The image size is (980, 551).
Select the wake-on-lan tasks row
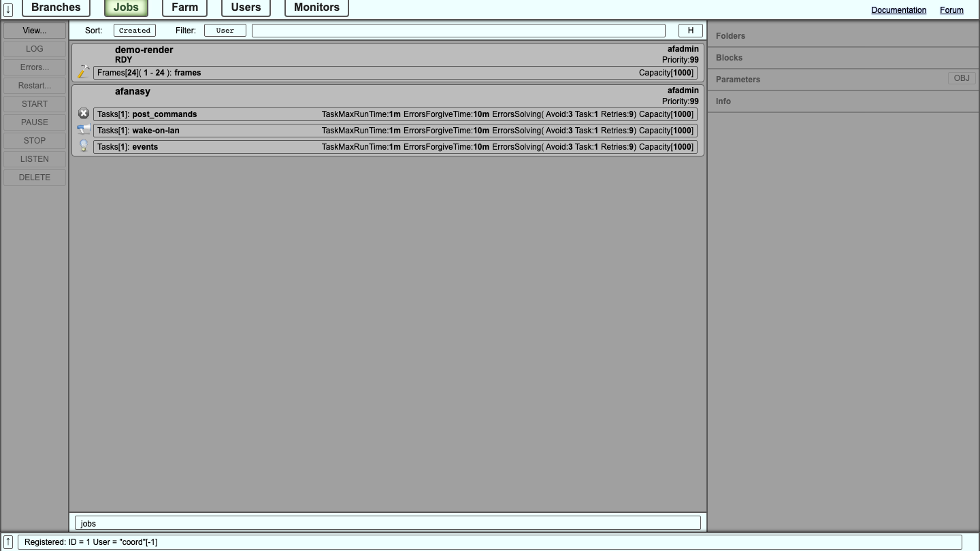(x=395, y=131)
